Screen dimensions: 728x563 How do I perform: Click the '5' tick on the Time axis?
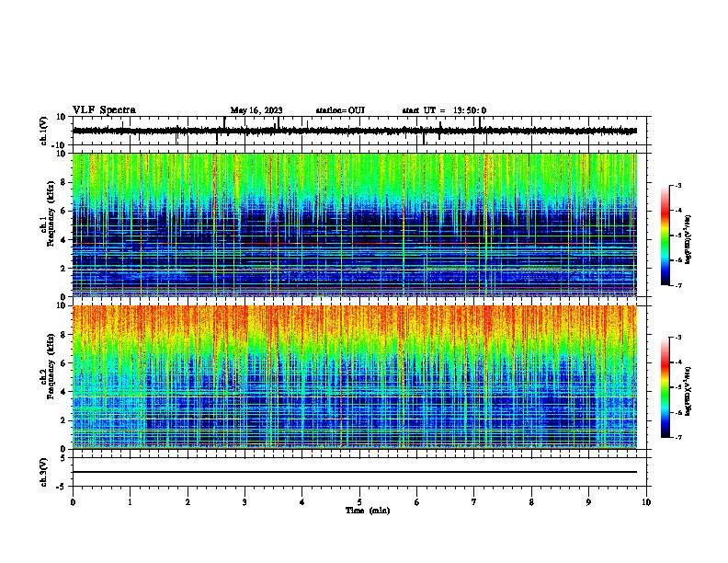359,502
